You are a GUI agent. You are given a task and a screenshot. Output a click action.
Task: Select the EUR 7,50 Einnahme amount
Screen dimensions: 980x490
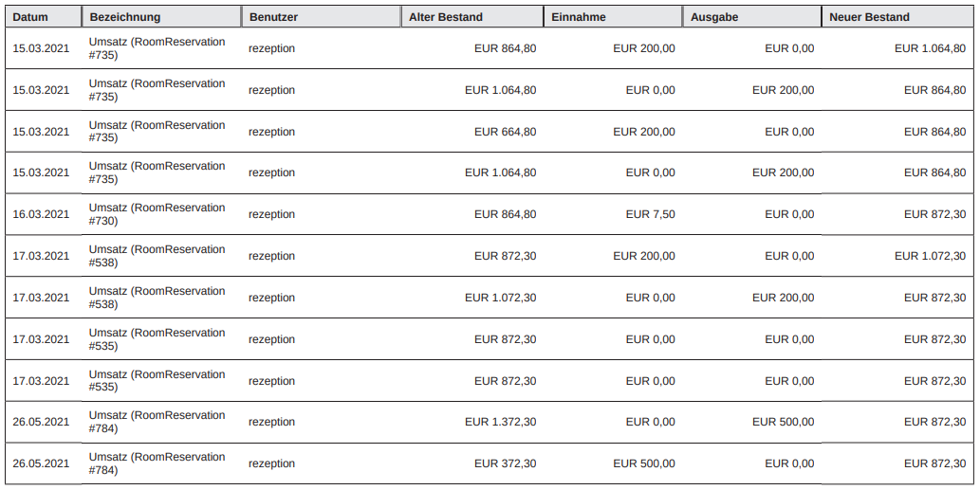pos(650,214)
